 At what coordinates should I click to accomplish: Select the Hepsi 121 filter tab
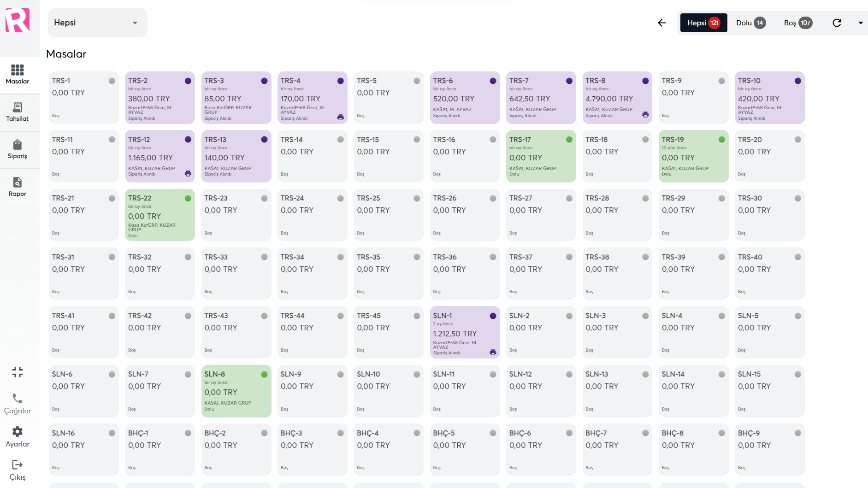pyautogui.click(x=703, y=23)
